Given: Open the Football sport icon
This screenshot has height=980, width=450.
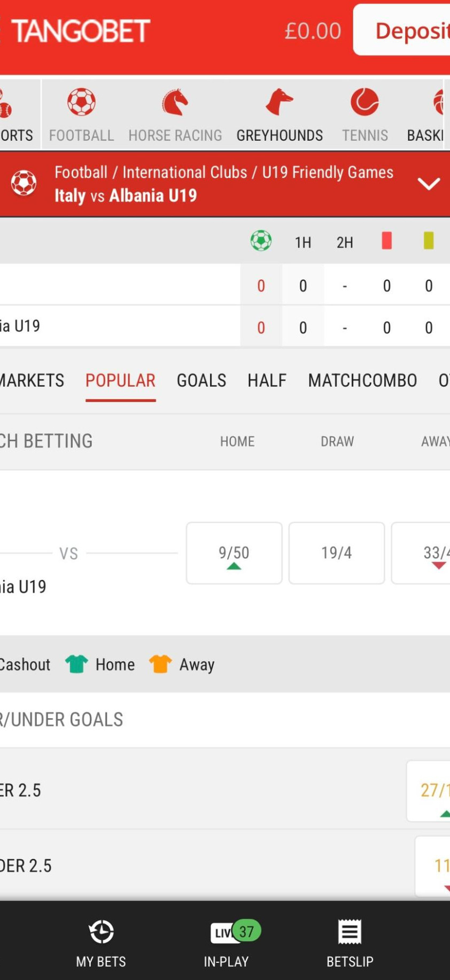Looking at the screenshot, I should 81,103.
